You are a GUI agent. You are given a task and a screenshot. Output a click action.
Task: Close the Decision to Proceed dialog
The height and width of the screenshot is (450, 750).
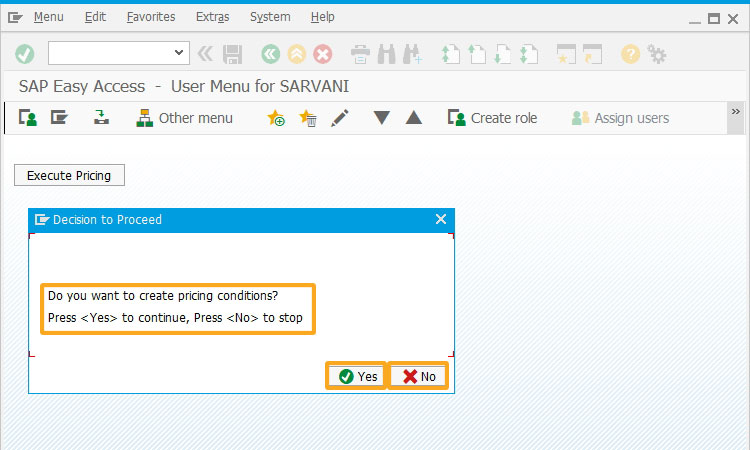(441, 219)
